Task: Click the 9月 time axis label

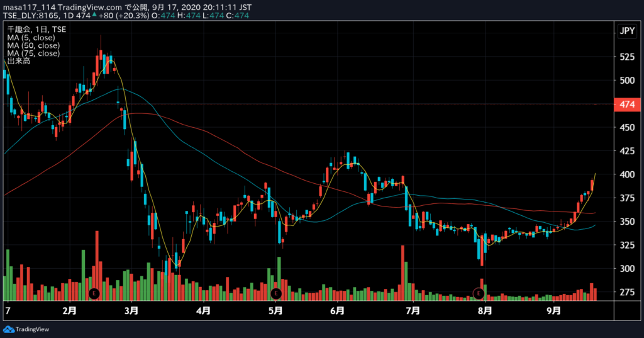Action: pos(553,310)
